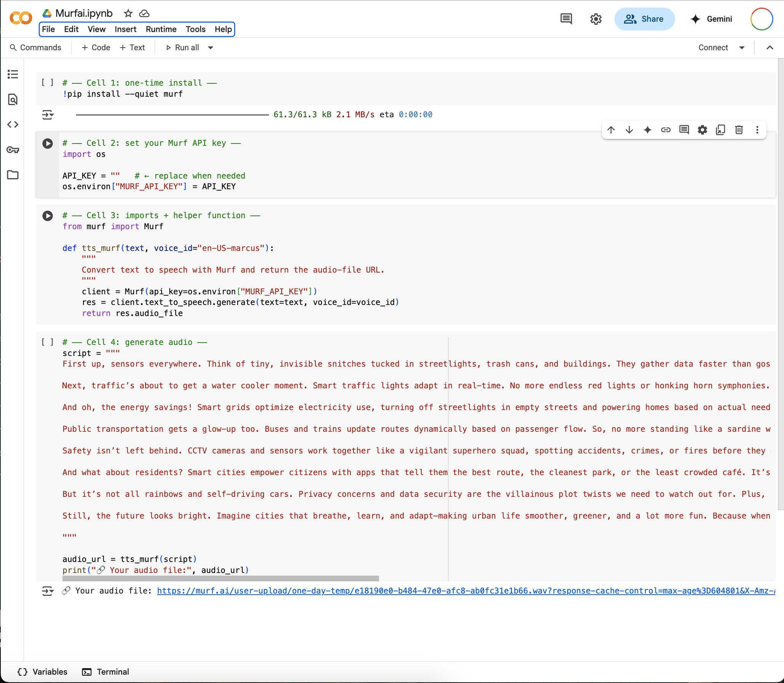This screenshot has width=784, height=683.
Task: Expand the Connect dropdown arrow
Action: tap(742, 48)
